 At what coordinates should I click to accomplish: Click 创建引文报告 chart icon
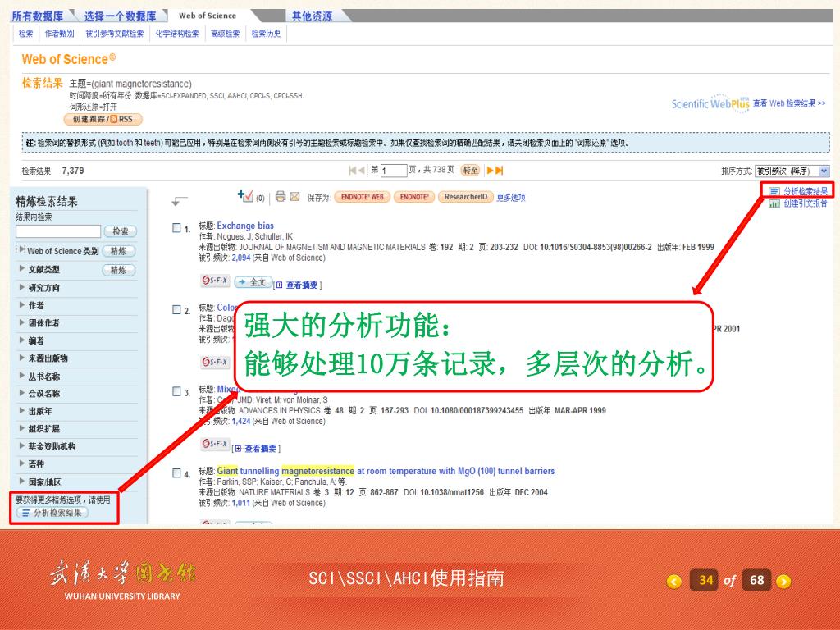(774, 203)
